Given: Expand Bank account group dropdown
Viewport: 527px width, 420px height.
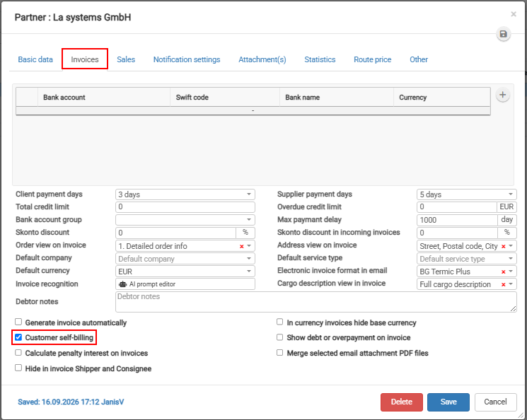Looking at the screenshot, I should pos(185,220).
